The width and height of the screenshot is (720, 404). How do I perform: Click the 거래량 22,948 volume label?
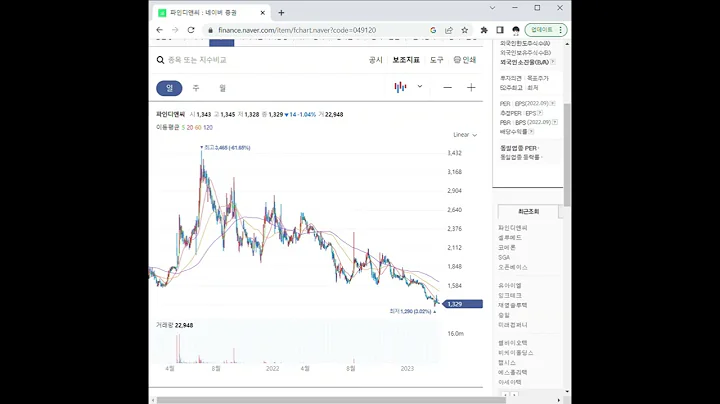(x=174, y=325)
